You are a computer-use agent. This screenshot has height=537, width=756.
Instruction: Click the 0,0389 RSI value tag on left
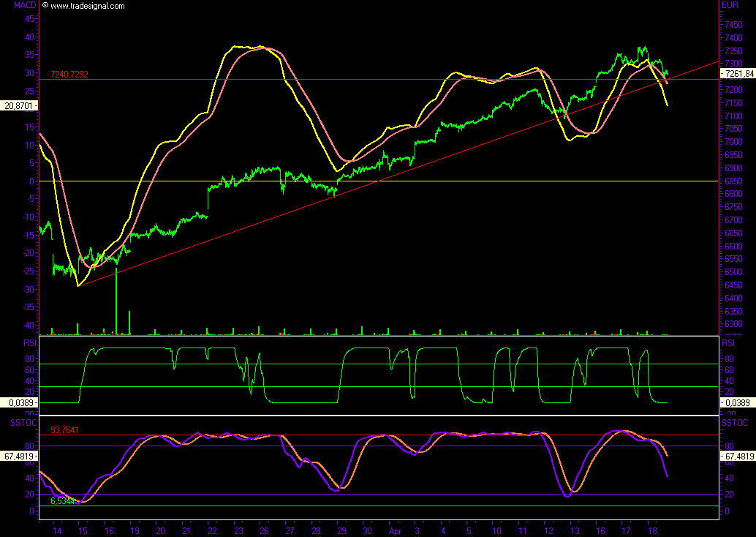pos(19,402)
